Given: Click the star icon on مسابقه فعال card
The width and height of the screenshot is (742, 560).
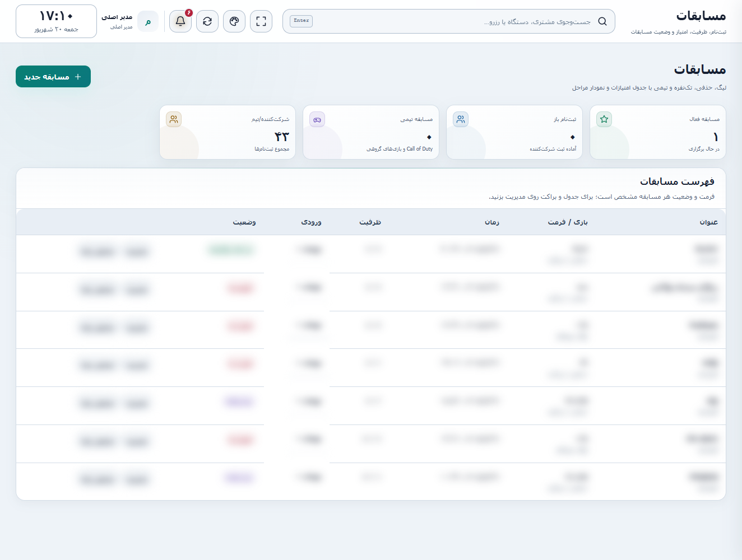Looking at the screenshot, I should (604, 119).
